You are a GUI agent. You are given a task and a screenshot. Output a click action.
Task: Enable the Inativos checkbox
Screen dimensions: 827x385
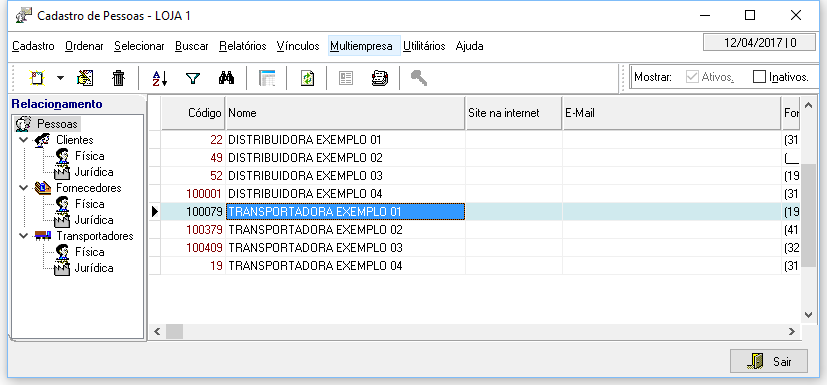759,77
